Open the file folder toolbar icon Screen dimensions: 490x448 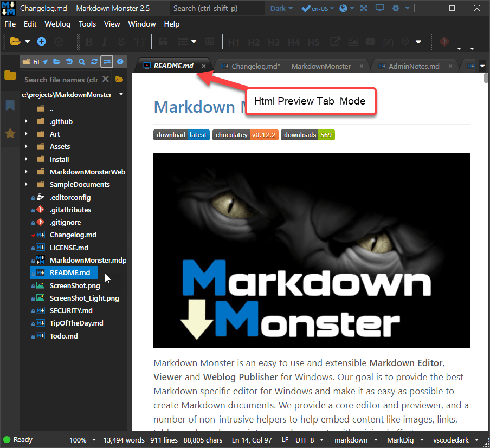click(x=15, y=41)
